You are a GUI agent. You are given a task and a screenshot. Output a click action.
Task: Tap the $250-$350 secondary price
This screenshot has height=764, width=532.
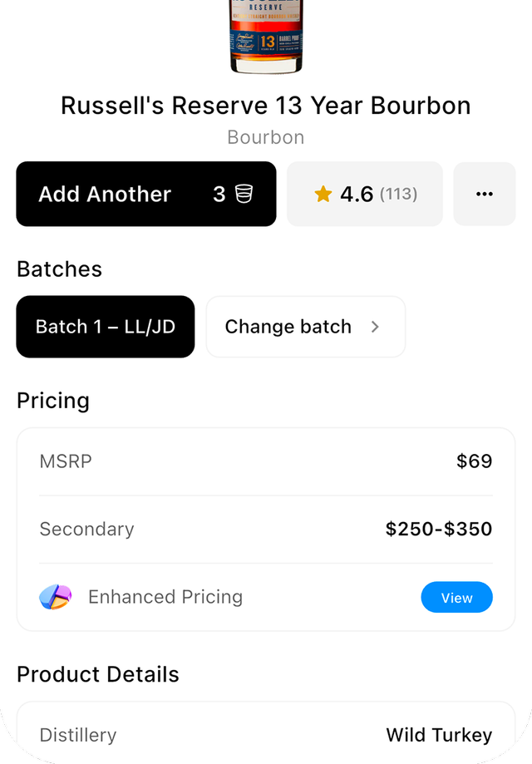439,529
